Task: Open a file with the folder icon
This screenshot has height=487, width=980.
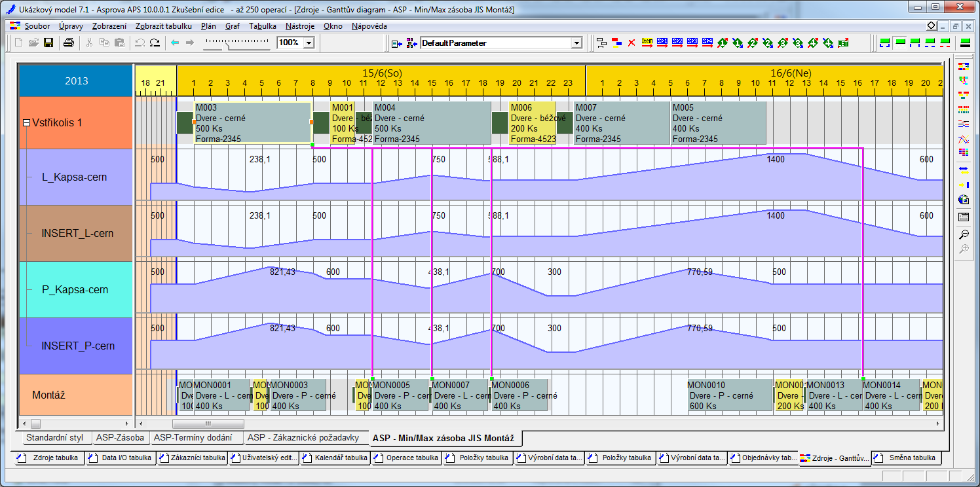Action: pyautogui.click(x=33, y=43)
